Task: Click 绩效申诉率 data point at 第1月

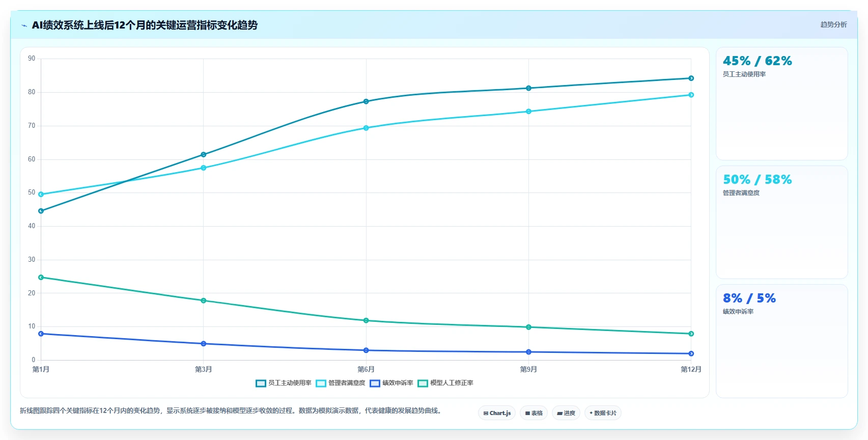Action: (41, 334)
